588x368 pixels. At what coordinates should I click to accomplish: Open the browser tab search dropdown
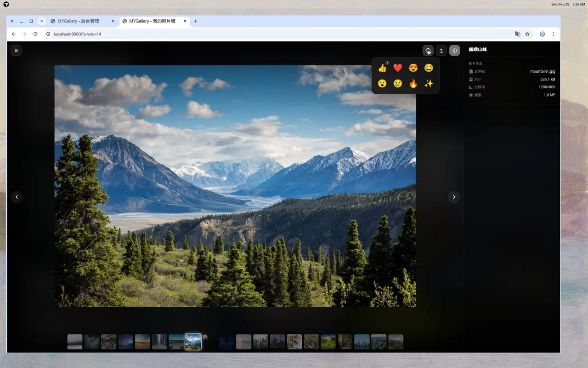(42, 21)
